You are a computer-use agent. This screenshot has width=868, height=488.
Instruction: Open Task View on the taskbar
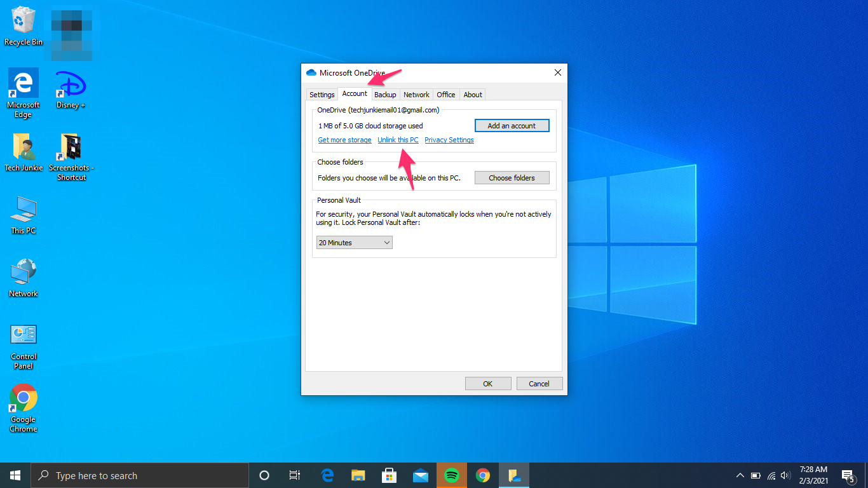(295, 475)
